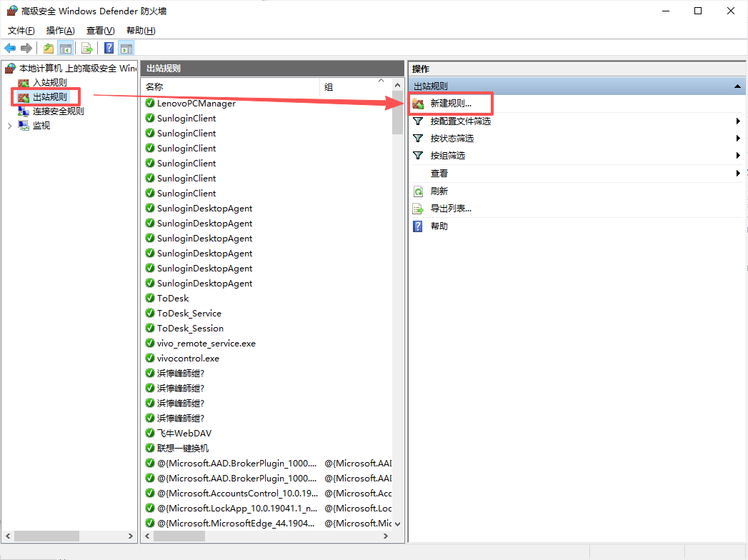Click the tree pane horizontal scrollbar thumb
This screenshot has height=560, width=748.
pyautogui.click(x=46, y=536)
